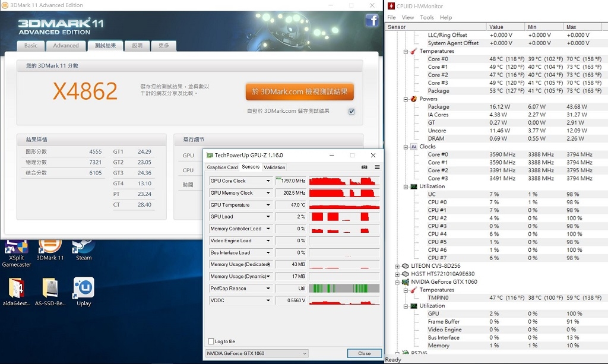Open the File menu in HWMonitor
The height and width of the screenshot is (364, 608).
(392, 17)
